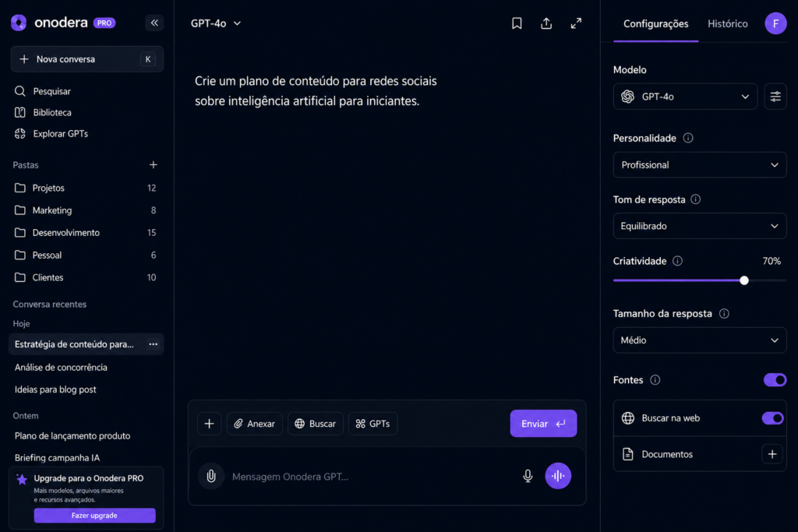Bookmark this conversation
The height and width of the screenshot is (532, 798).
pos(517,23)
